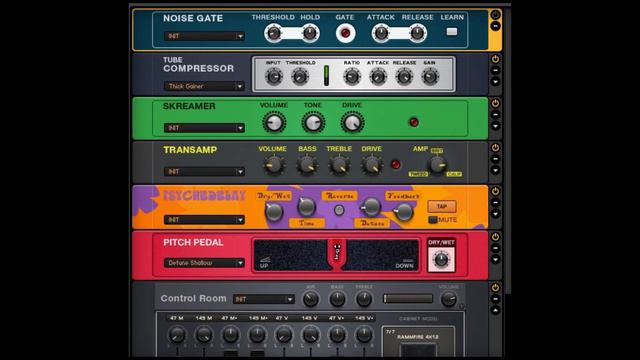The height and width of the screenshot is (360, 640).
Task: Click the Psychedelay TAP button
Action: click(x=442, y=207)
